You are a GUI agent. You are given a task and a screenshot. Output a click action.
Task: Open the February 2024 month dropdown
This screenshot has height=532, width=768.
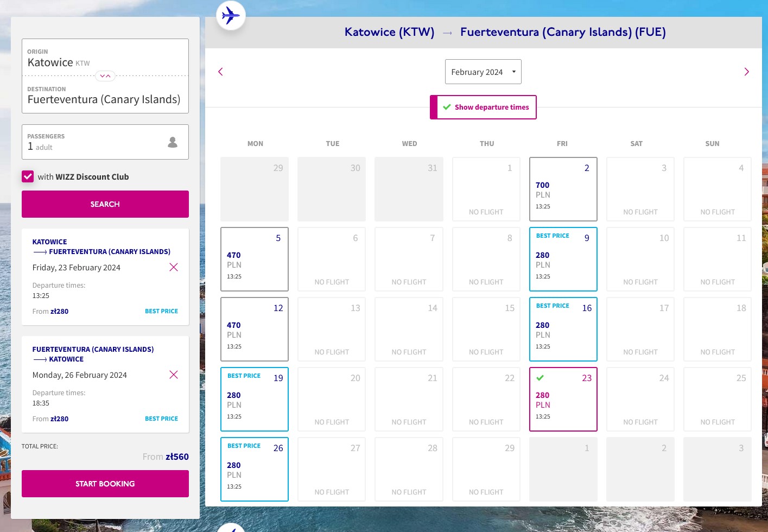click(483, 72)
